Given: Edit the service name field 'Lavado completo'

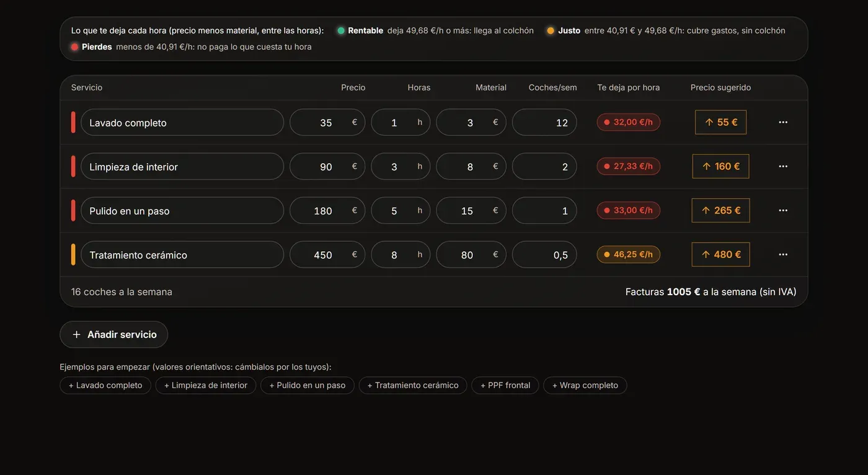Looking at the screenshot, I should (182, 122).
